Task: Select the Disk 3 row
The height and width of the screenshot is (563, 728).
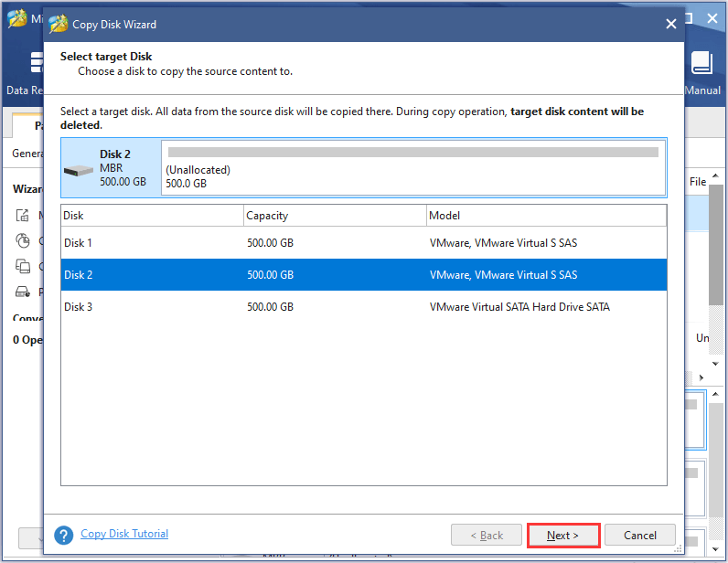Action: [363, 307]
